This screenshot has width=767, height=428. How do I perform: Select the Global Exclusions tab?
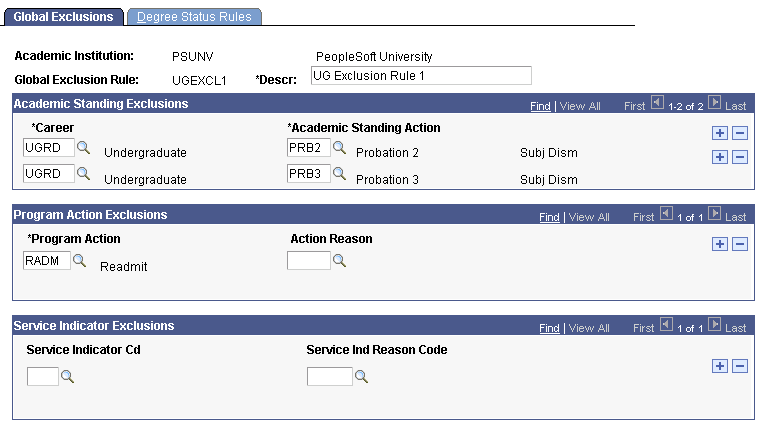pos(63,17)
